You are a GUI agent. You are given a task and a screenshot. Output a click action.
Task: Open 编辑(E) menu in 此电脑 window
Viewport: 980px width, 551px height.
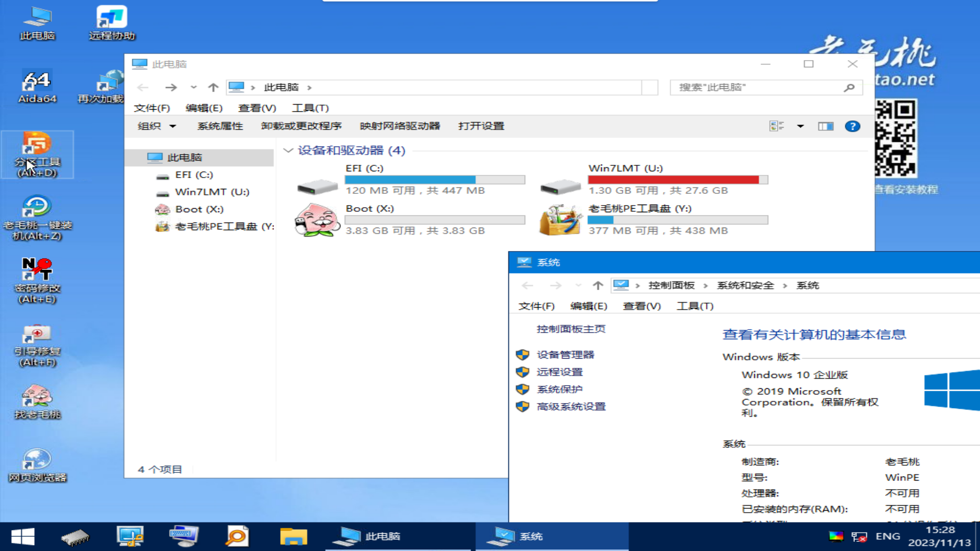204,108
